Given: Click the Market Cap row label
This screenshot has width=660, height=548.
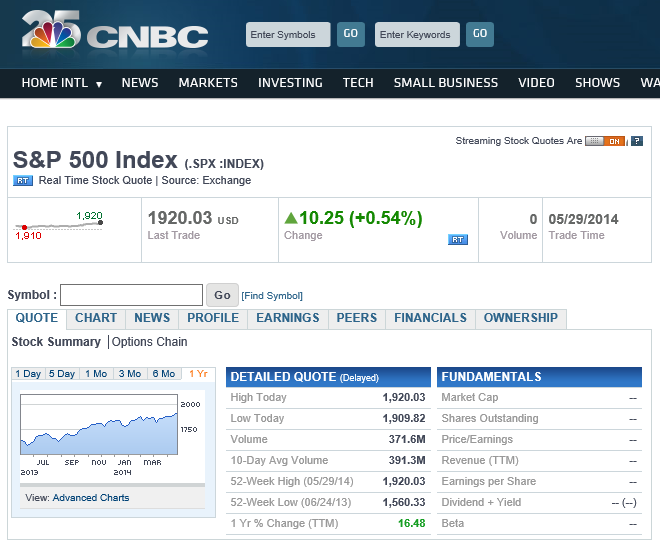Looking at the screenshot, I should point(470,397).
